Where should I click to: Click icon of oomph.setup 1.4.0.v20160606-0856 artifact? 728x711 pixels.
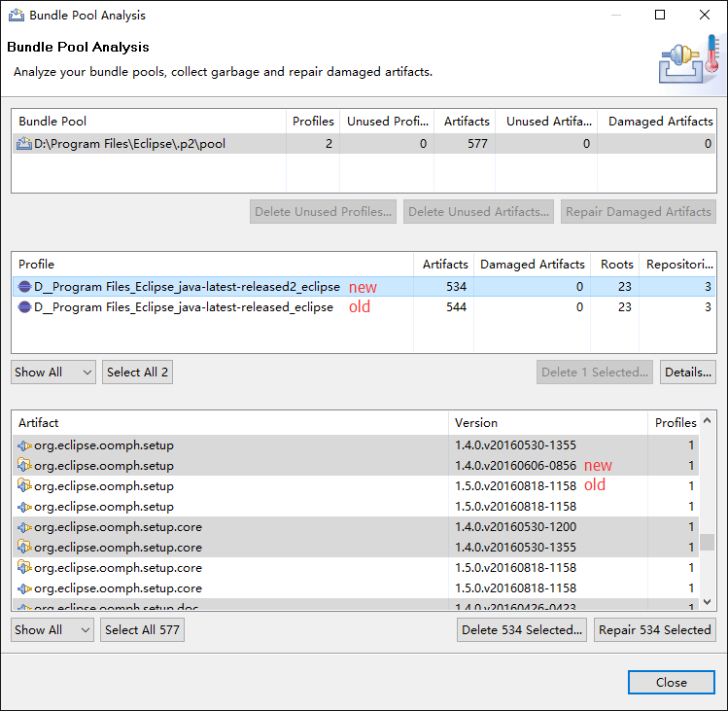tap(24, 466)
